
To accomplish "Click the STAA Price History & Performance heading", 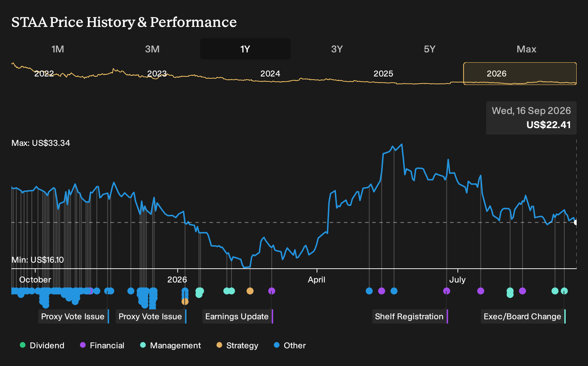I will click(124, 22).
